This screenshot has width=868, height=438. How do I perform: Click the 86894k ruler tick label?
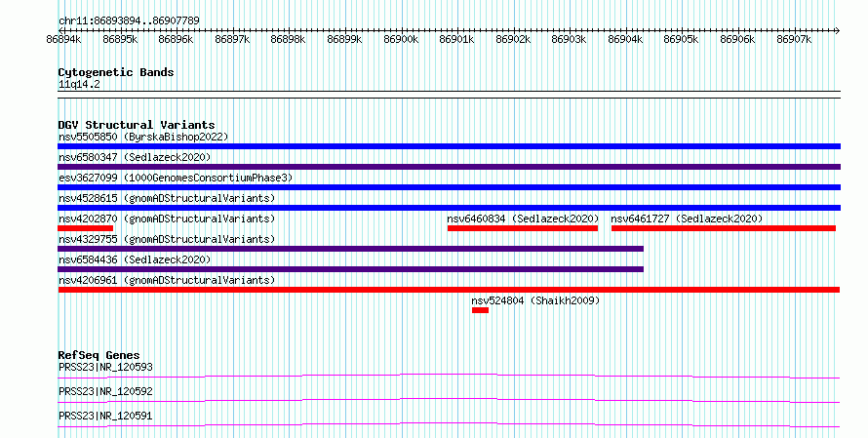pos(63,39)
